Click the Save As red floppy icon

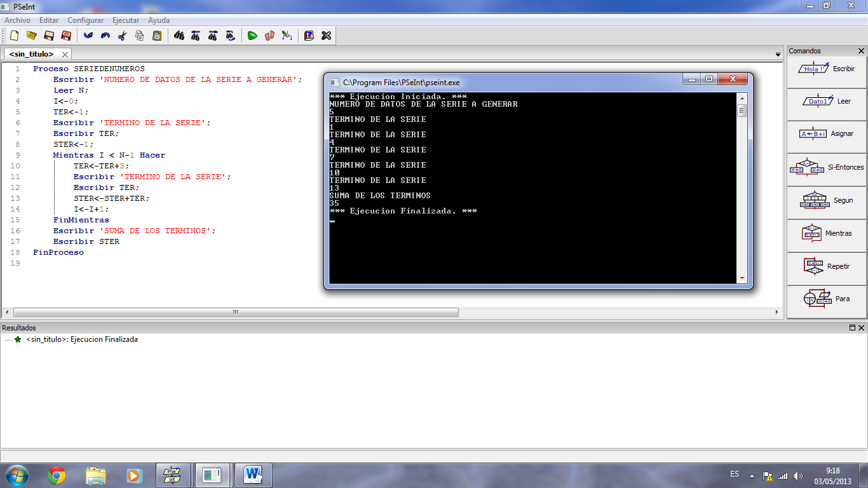[65, 36]
